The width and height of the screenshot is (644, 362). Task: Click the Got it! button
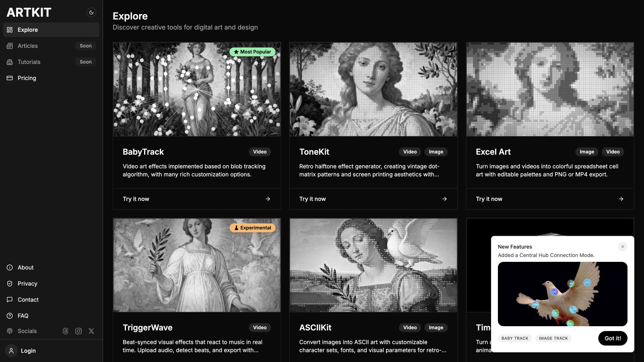tap(613, 338)
